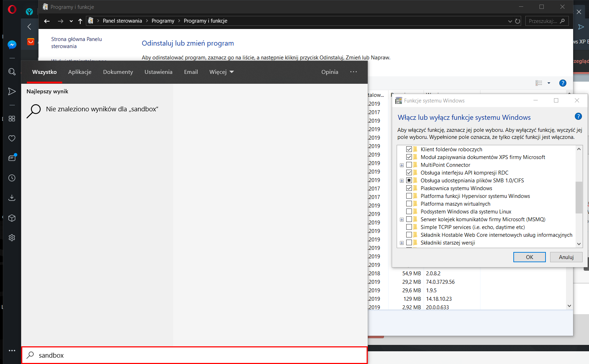
Task: Click the refresh icon in address bar
Action: click(x=518, y=21)
